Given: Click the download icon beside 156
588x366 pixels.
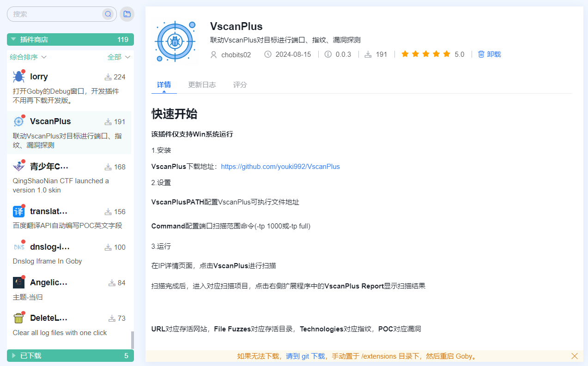Looking at the screenshot, I should (x=108, y=212).
